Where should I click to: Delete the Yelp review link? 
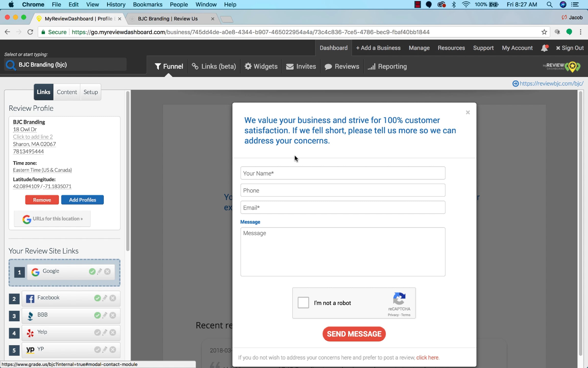pos(113,332)
